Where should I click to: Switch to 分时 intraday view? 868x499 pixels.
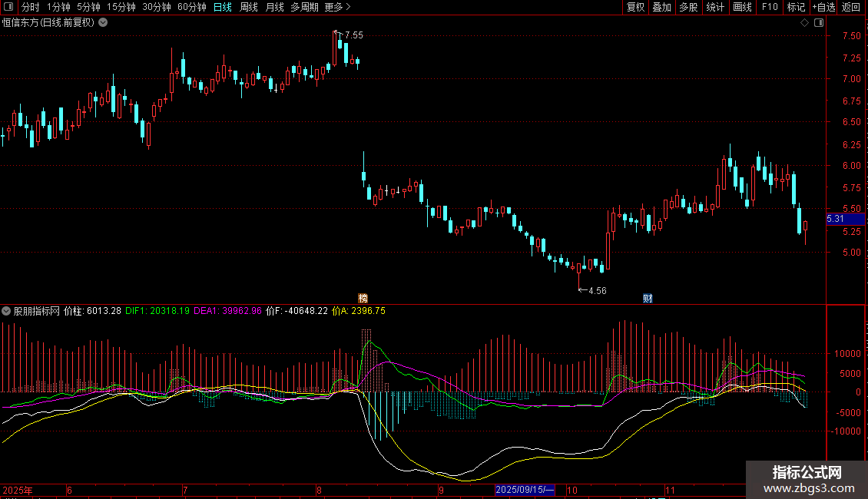tap(31, 7)
